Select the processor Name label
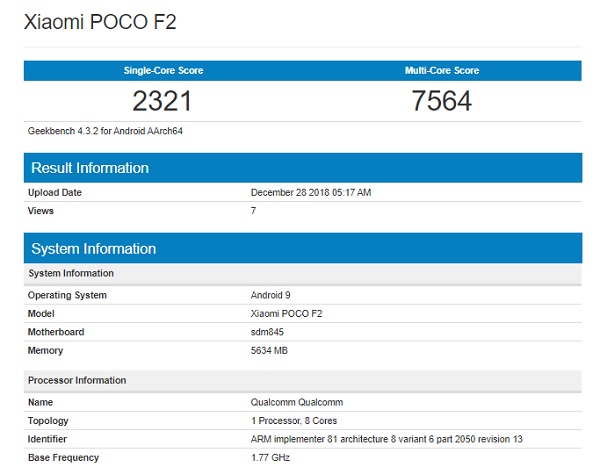The width and height of the screenshot is (600, 467). [41, 402]
